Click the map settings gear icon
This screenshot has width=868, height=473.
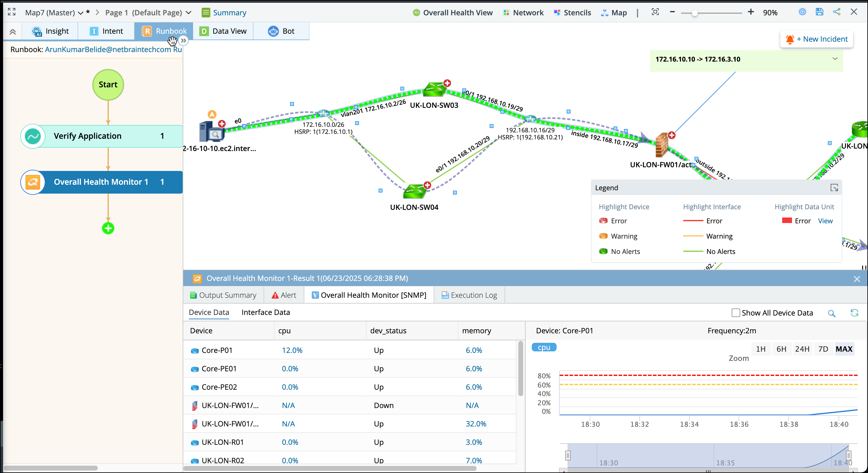[x=802, y=12]
